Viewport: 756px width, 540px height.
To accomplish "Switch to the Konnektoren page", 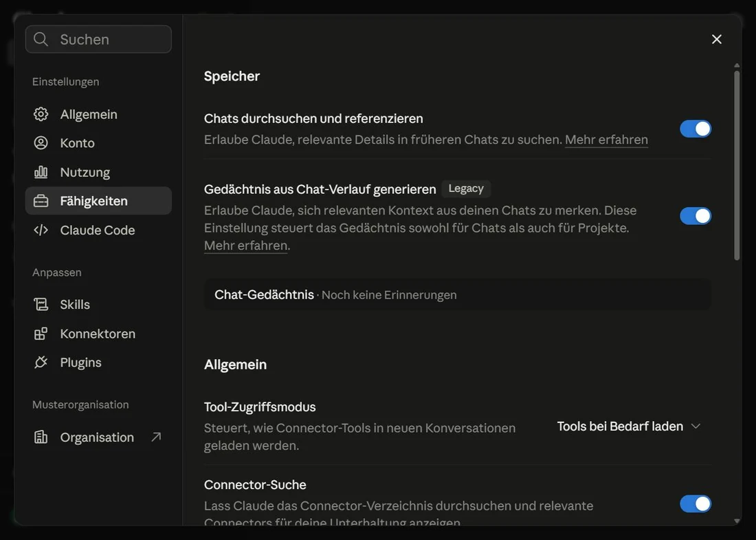I will [x=98, y=334].
